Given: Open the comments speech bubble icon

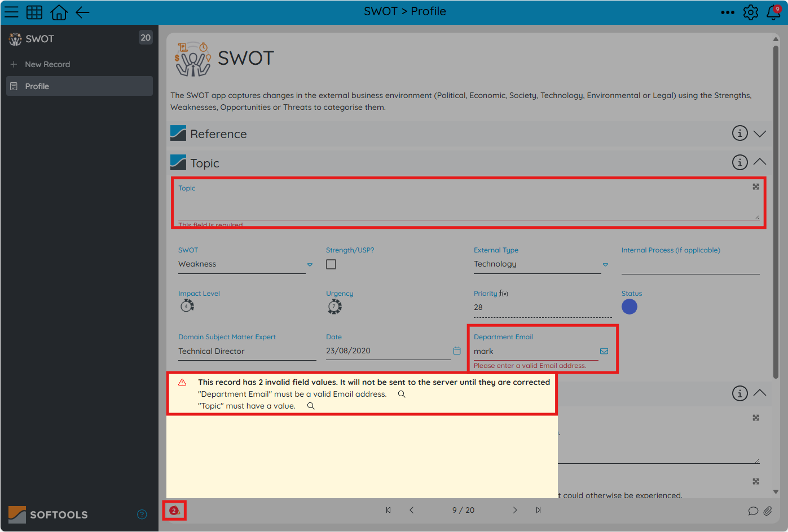Looking at the screenshot, I should [x=753, y=511].
